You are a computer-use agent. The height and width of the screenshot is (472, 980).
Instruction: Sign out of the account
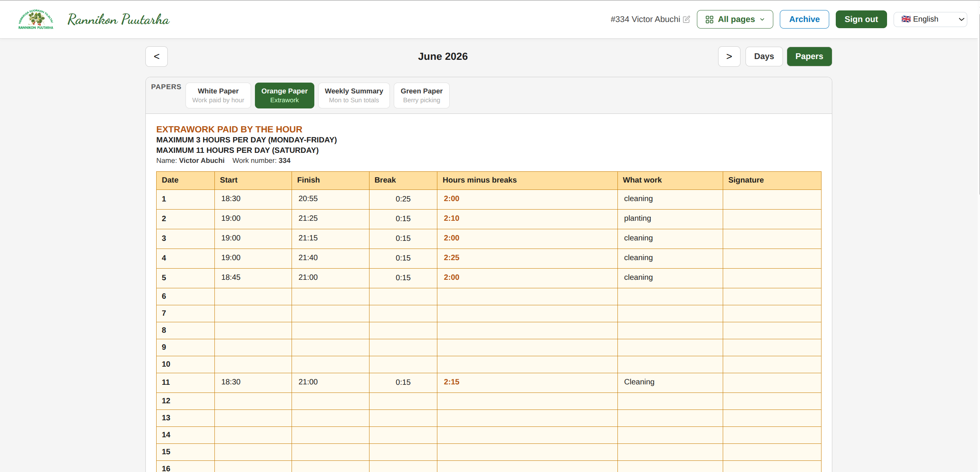point(861,19)
